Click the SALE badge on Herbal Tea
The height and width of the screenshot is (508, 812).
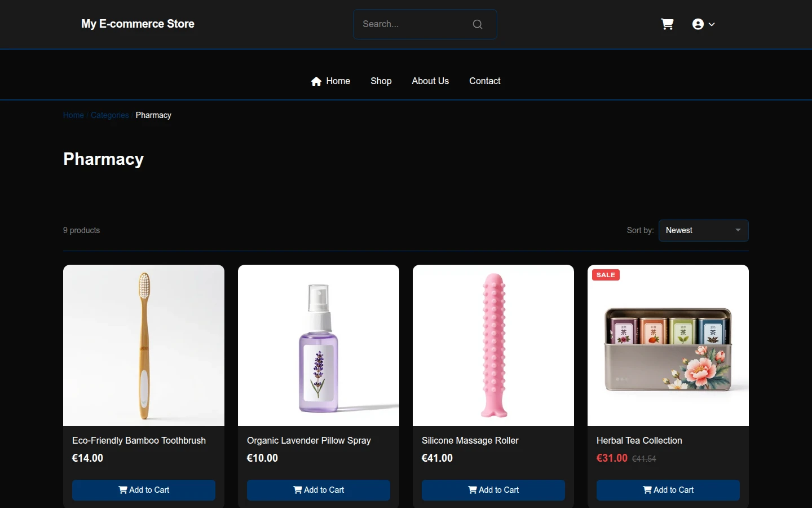click(x=606, y=275)
